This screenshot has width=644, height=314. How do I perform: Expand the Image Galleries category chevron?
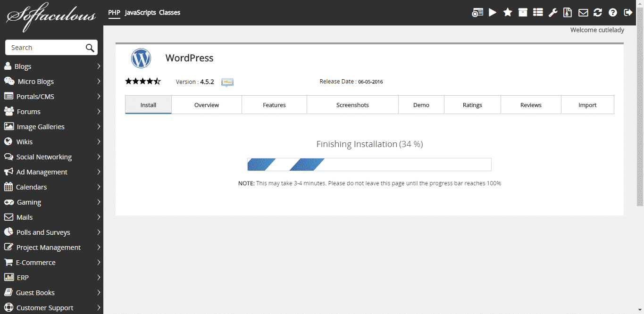point(99,126)
